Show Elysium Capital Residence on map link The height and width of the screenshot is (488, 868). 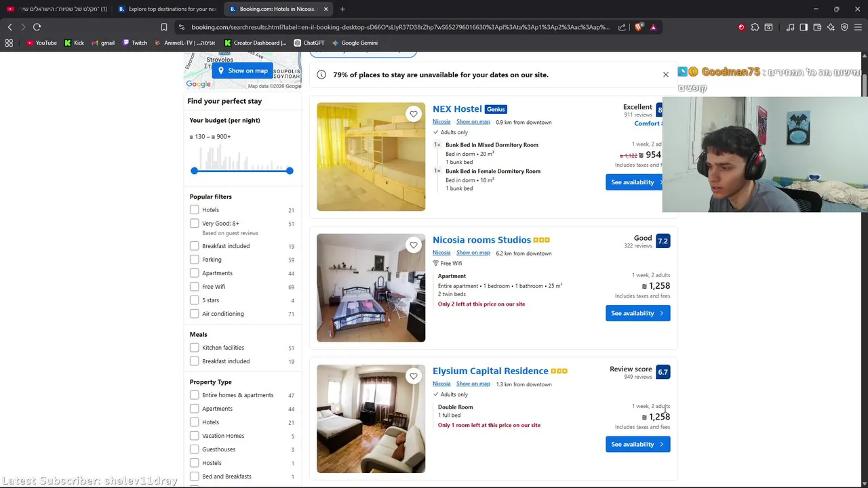pos(473,384)
